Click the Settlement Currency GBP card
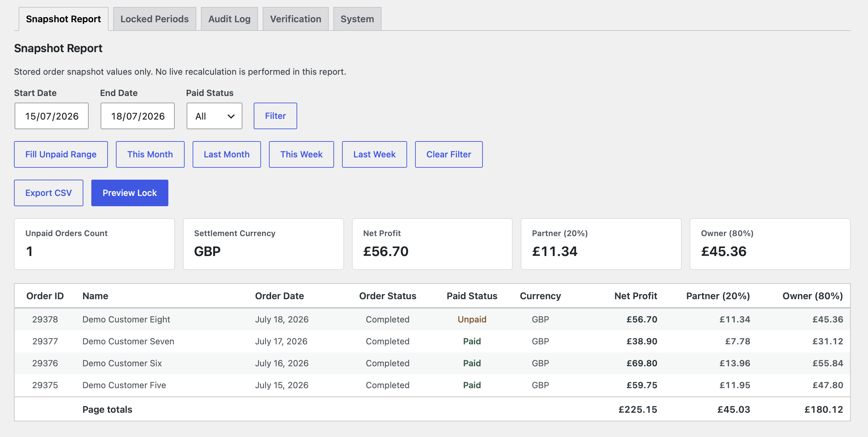The width and height of the screenshot is (868, 437). (263, 244)
